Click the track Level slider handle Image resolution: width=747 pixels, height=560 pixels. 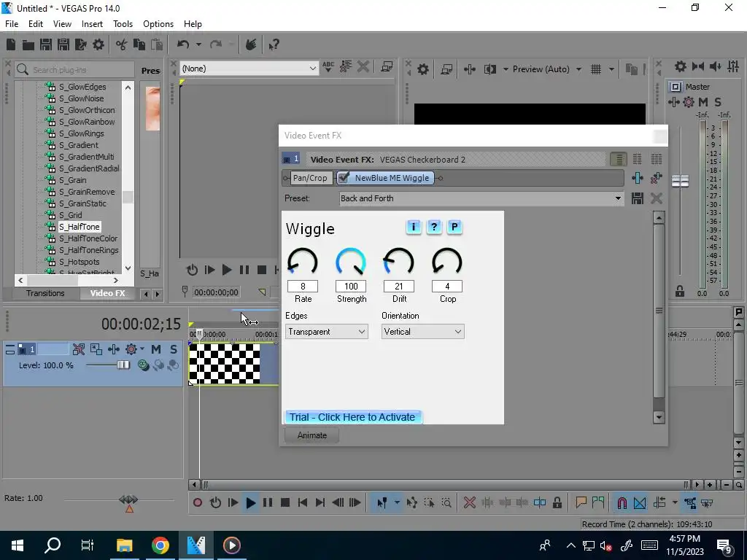pos(123,365)
